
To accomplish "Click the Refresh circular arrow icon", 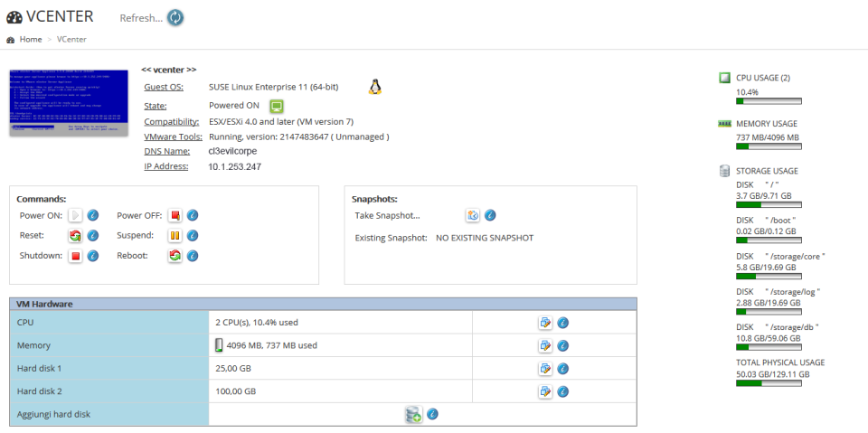I will [x=175, y=18].
